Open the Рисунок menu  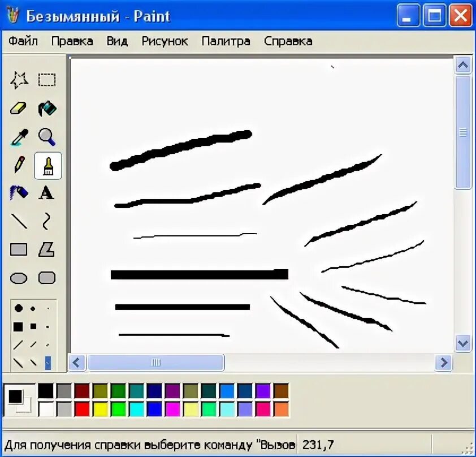[x=165, y=41]
